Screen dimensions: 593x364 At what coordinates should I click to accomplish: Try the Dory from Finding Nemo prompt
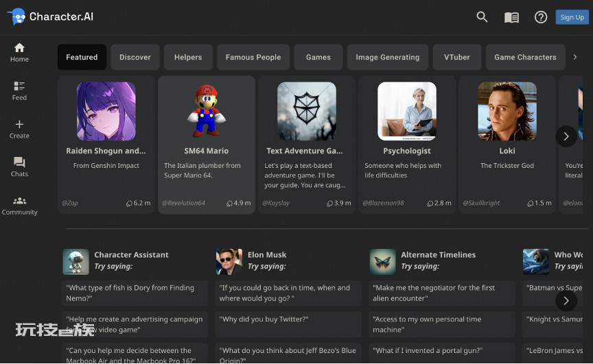[x=135, y=293]
